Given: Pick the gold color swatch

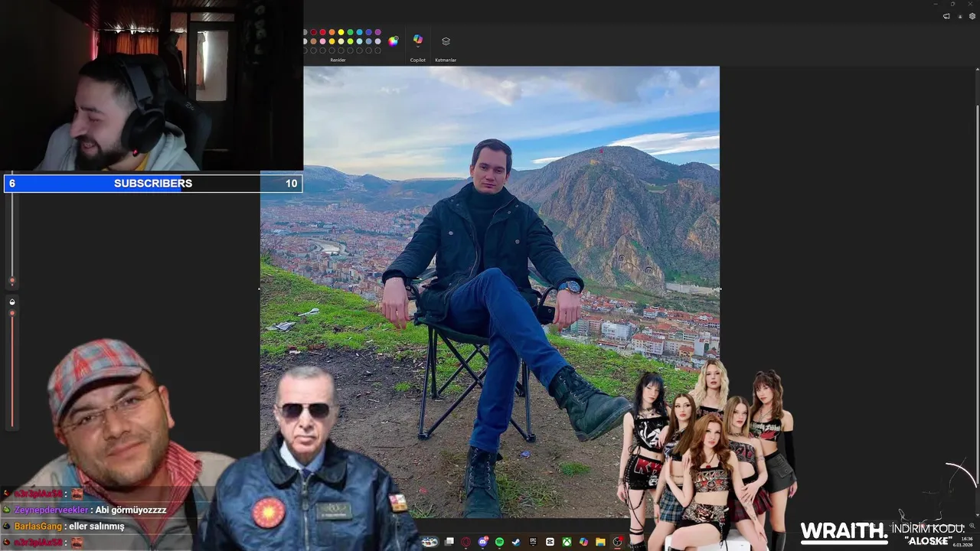Looking at the screenshot, I should (x=332, y=41).
